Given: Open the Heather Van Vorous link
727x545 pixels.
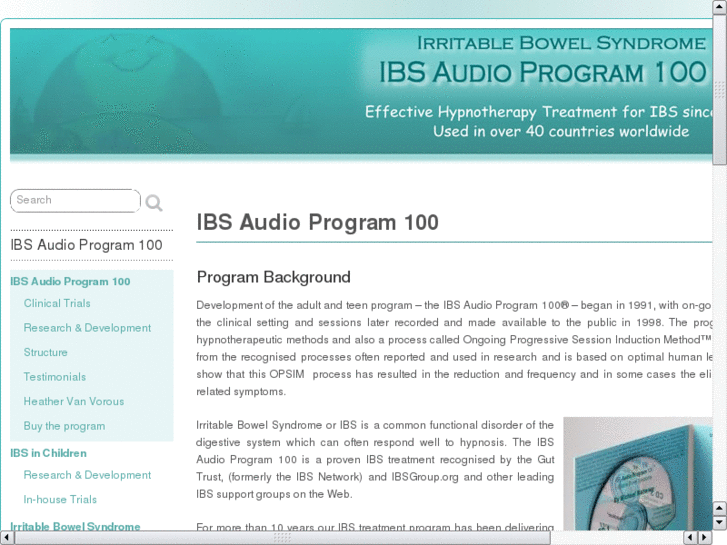Looking at the screenshot, I should point(74,402).
